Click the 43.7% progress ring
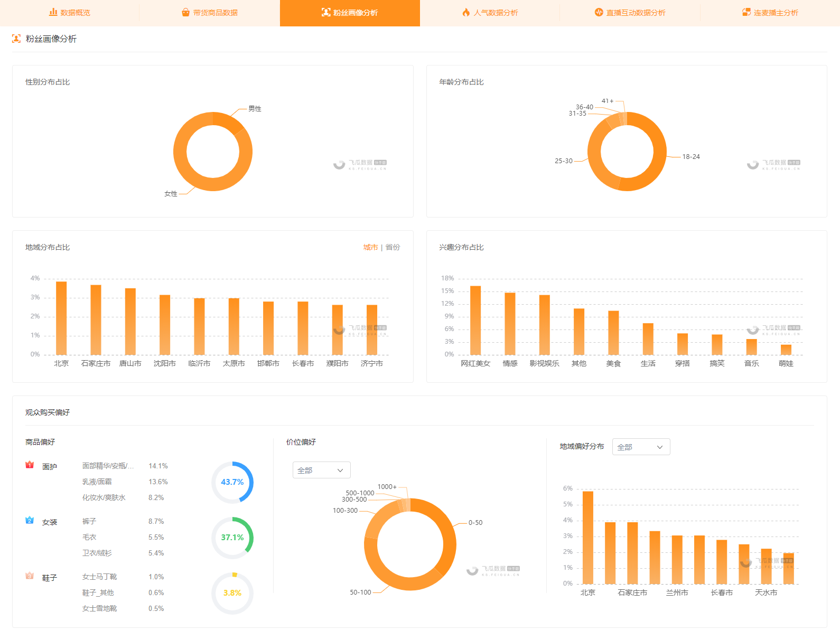 232,482
